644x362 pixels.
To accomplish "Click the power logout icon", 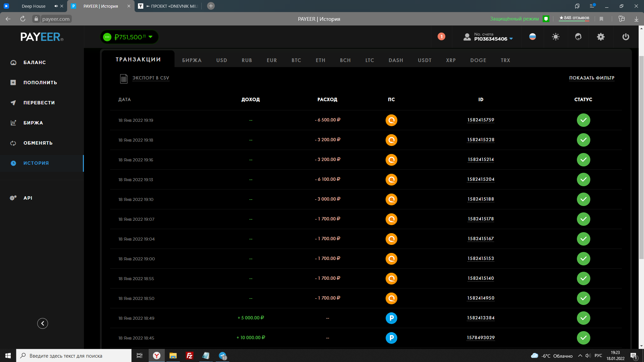I will [626, 37].
